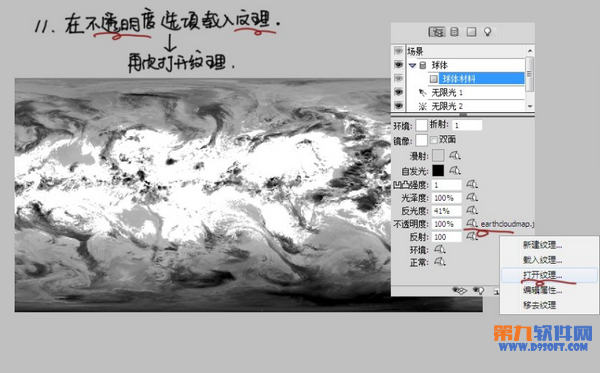Click the scene list scroll down arrow
This screenshot has height=373, width=600.
[x=530, y=106]
